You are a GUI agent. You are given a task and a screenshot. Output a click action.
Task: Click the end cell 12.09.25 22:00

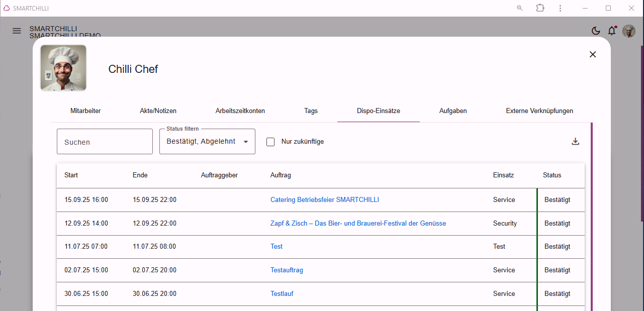click(154, 223)
